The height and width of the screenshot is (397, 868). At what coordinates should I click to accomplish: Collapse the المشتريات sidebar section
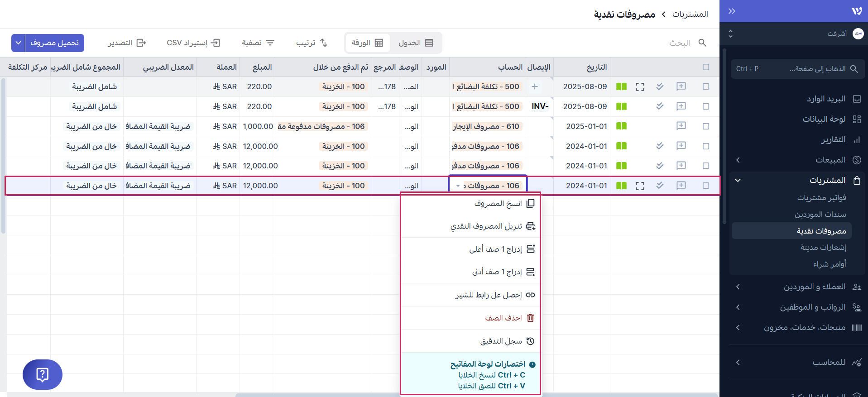coord(738,180)
